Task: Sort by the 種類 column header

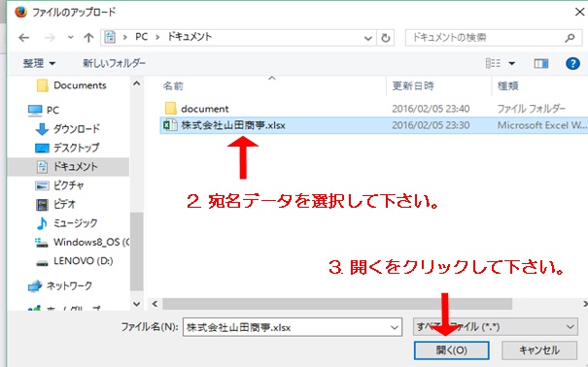Action: pyautogui.click(x=507, y=86)
